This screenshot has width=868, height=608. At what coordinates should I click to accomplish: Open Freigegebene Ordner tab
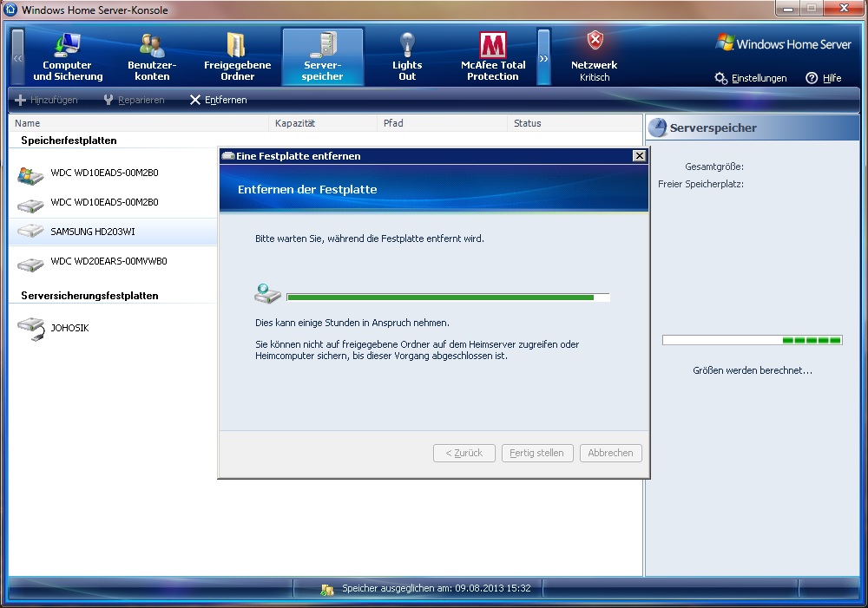(x=237, y=57)
